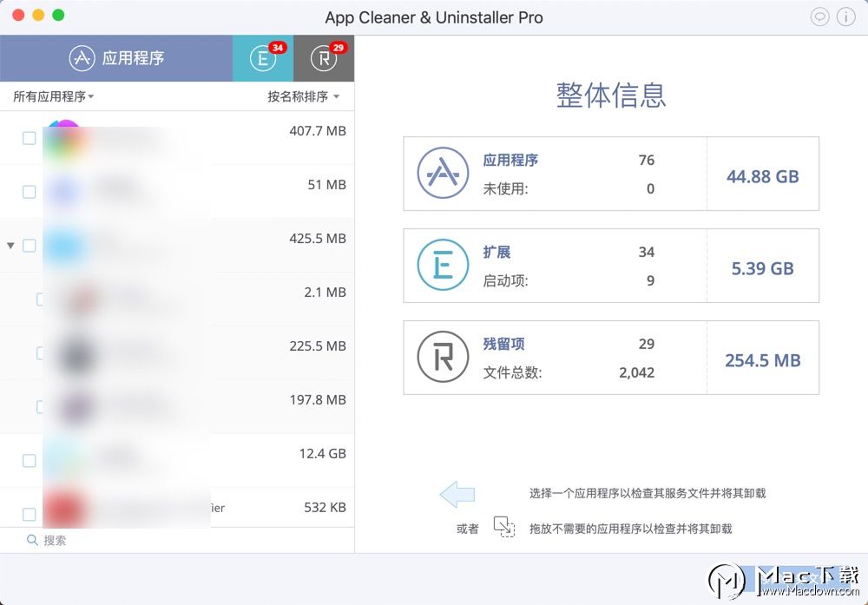The width and height of the screenshot is (868, 605).
Task: Open the feedback speech bubble icon
Action: tap(819, 17)
